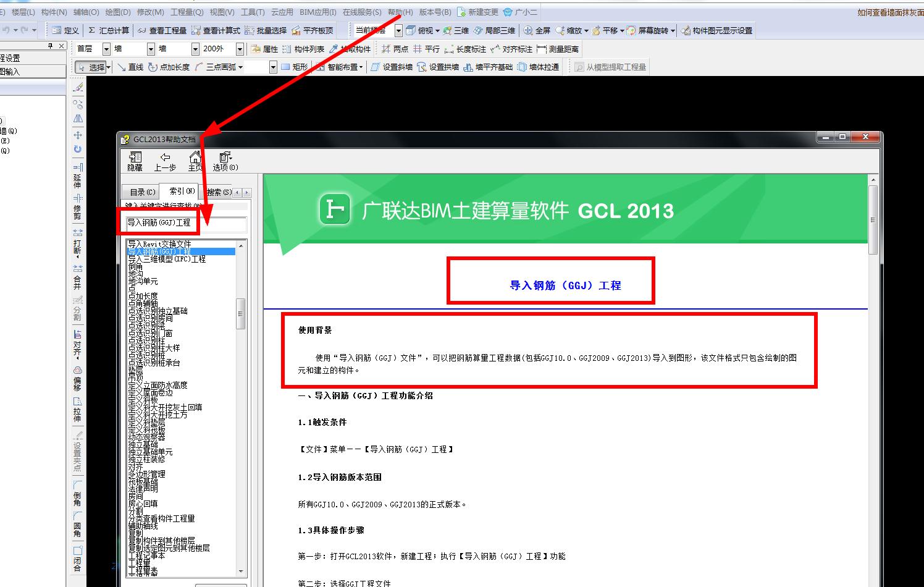Expand 智能布置 smart layout dropdown
924x587 pixels.
tap(362, 67)
